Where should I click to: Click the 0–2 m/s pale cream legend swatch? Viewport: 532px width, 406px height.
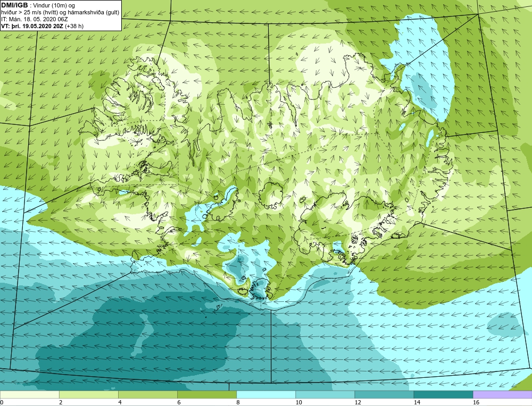(29, 394)
